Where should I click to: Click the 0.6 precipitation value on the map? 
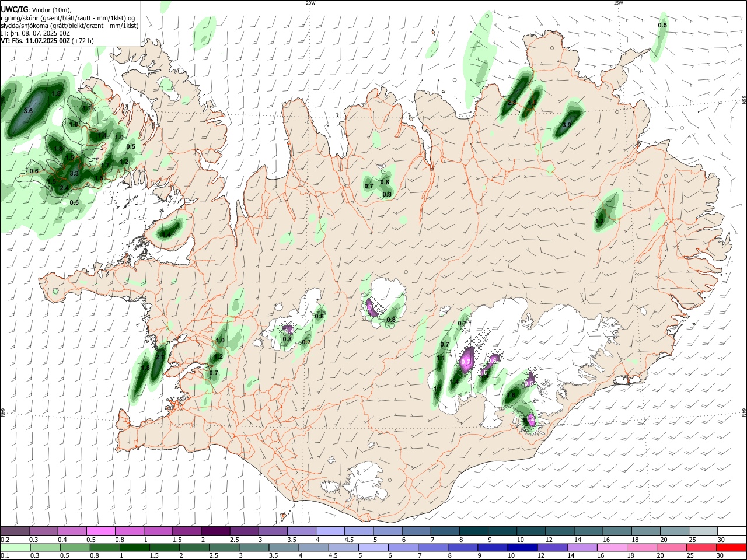click(34, 171)
